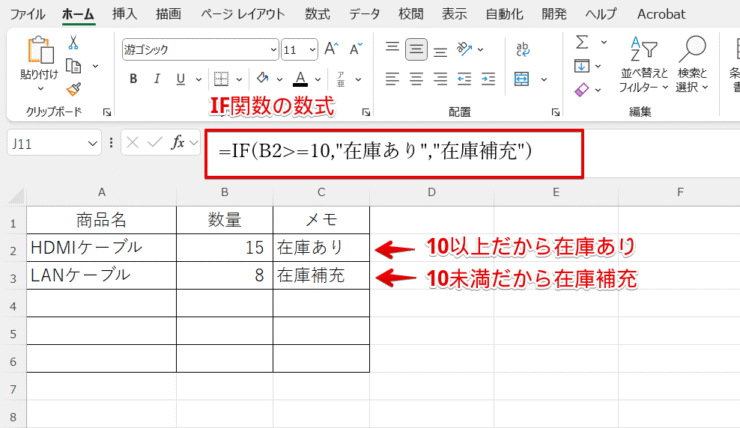Switch to the 数式 tab
740x428 pixels.
(317, 14)
